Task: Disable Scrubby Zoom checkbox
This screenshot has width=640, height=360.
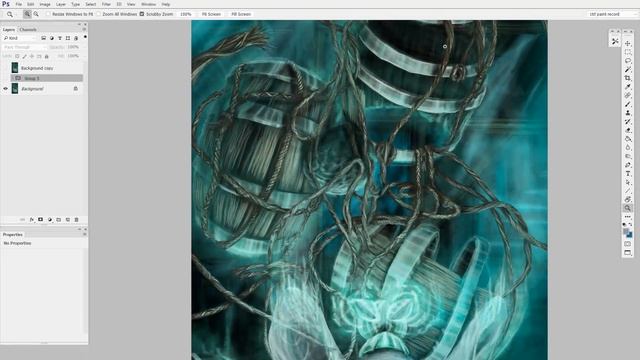Action: pos(142,14)
